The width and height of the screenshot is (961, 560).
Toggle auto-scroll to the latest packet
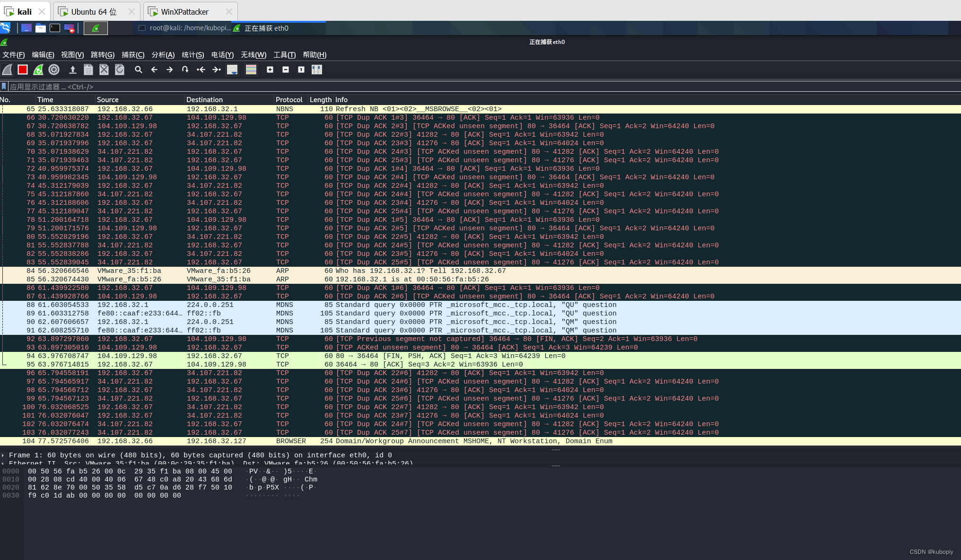[232, 70]
